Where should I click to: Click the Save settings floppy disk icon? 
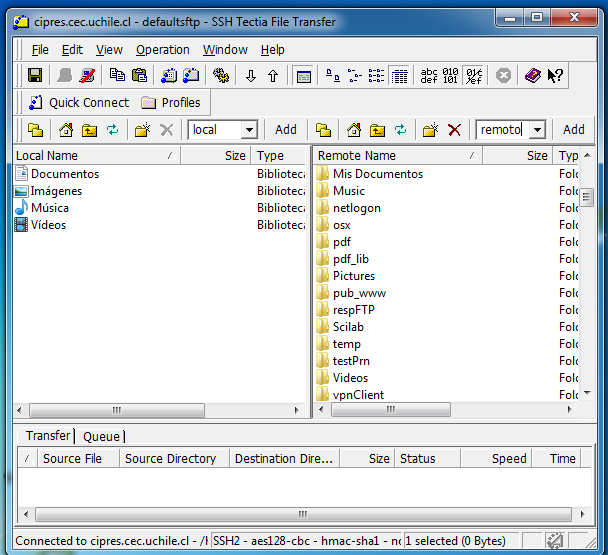pyautogui.click(x=35, y=76)
